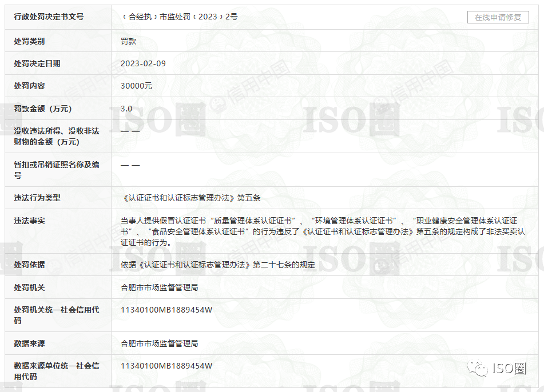Select 《认证证书和认证标志管理办法》第五条 text
This screenshot has width=544, height=392.
pyautogui.click(x=190, y=198)
